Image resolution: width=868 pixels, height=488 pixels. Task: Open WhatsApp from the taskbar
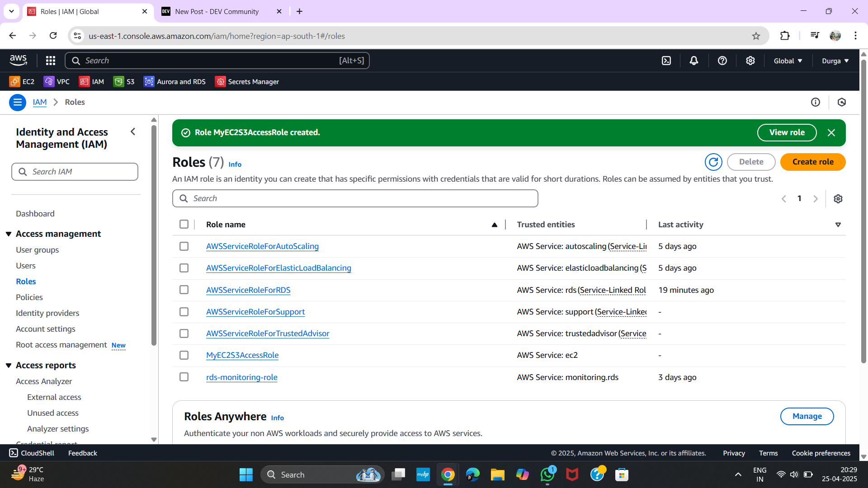[547, 475]
